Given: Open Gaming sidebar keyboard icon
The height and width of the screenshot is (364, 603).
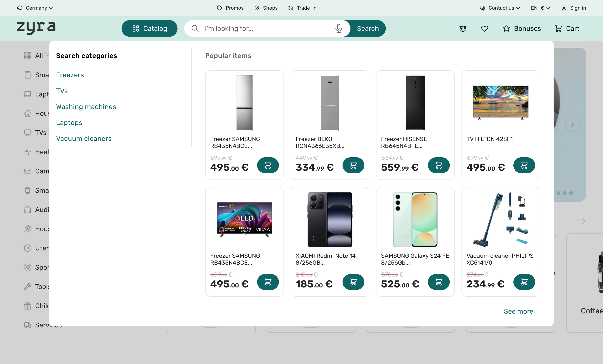Looking at the screenshot, I should coord(27,171).
